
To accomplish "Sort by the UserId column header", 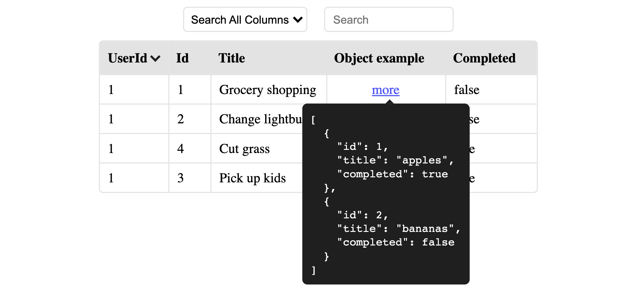I will click(x=128, y=58).
